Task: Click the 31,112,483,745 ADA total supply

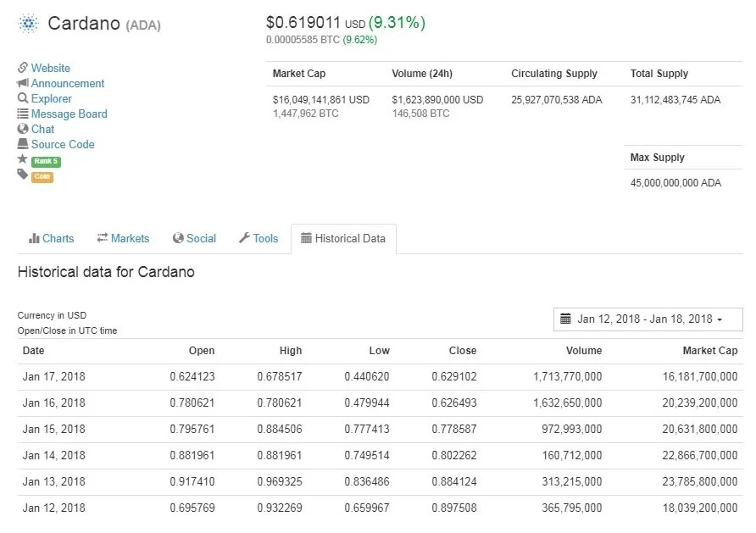Action: (x=675, y=100)
